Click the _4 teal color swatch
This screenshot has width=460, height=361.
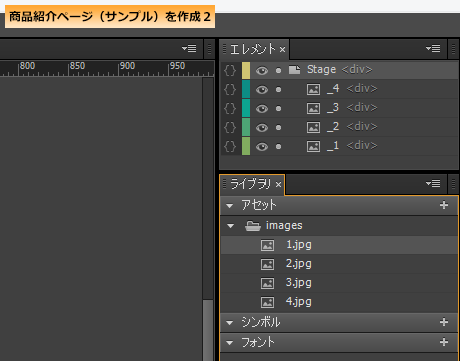tap(246, 89)
